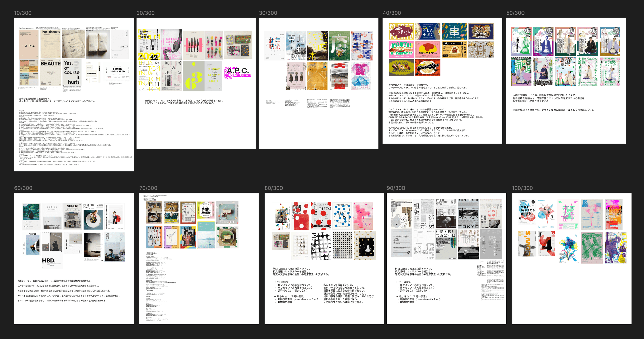Select the Fried Rice banner image
644x339 pixels.
coord(427,67)
